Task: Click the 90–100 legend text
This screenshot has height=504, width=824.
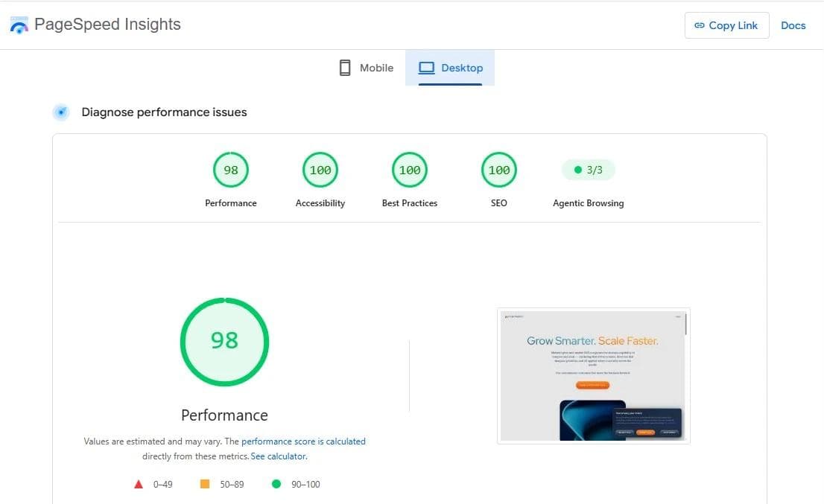Action: [305, 485]
